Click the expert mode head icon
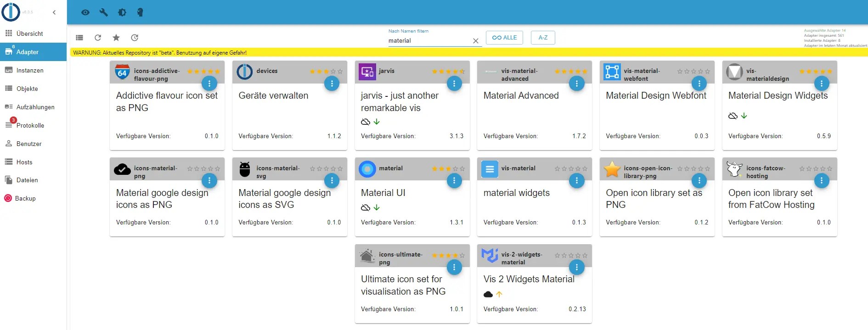868x330 pixels. point(140,12)
